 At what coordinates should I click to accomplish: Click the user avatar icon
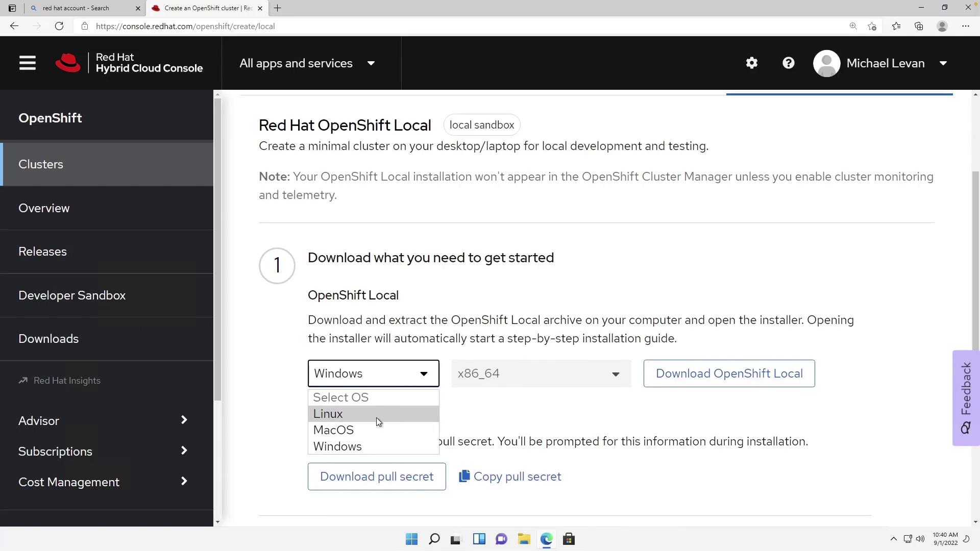pyautogui.click(x=826, y=63)
